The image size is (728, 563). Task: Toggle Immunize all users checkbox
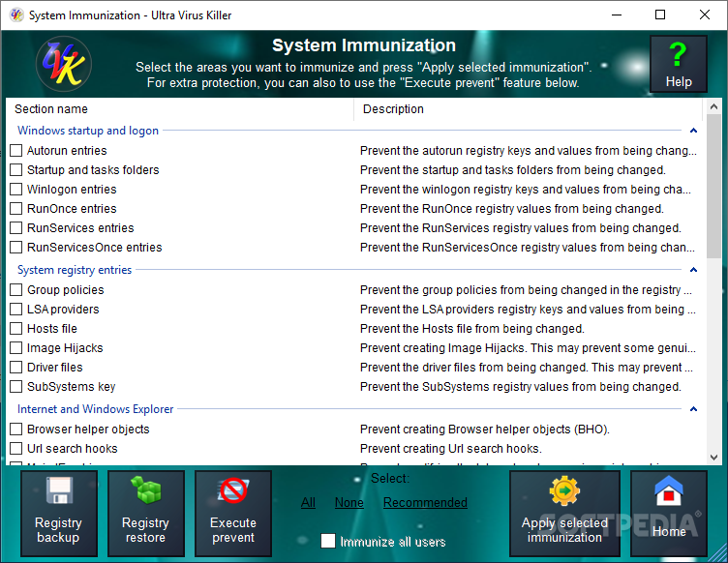328,541
